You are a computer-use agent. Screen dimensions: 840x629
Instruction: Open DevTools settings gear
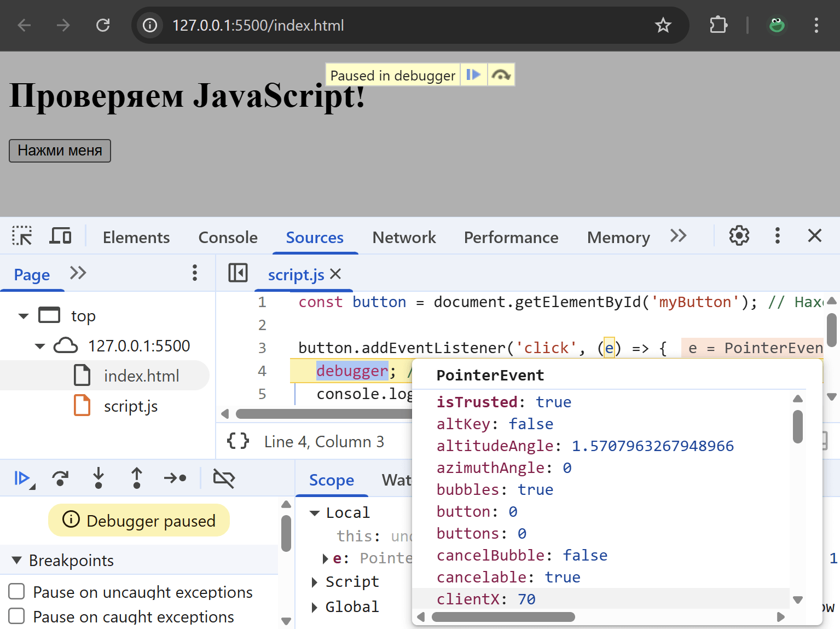point(739,236)
